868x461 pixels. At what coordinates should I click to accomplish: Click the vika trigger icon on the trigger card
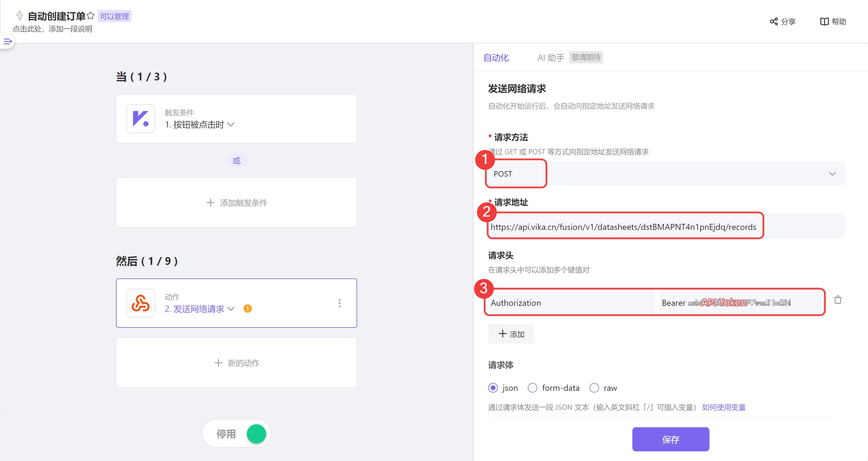(140, 119)
